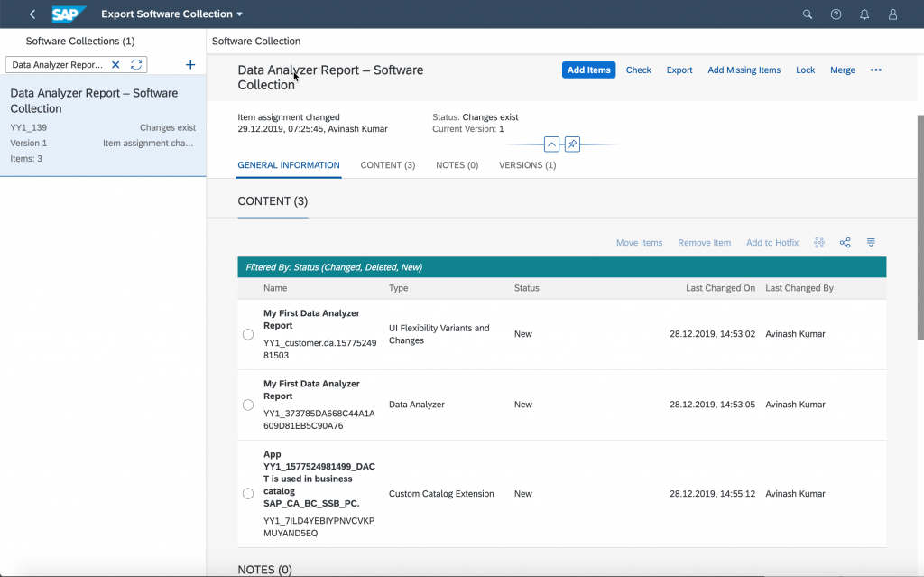Show notifications via the bell icon

pos(864,14)
